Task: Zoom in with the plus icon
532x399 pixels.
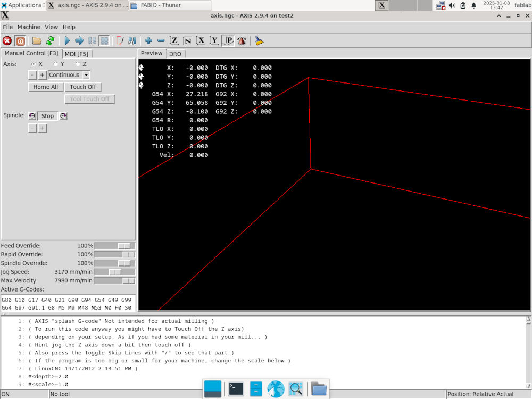Action: click(148, 41)
